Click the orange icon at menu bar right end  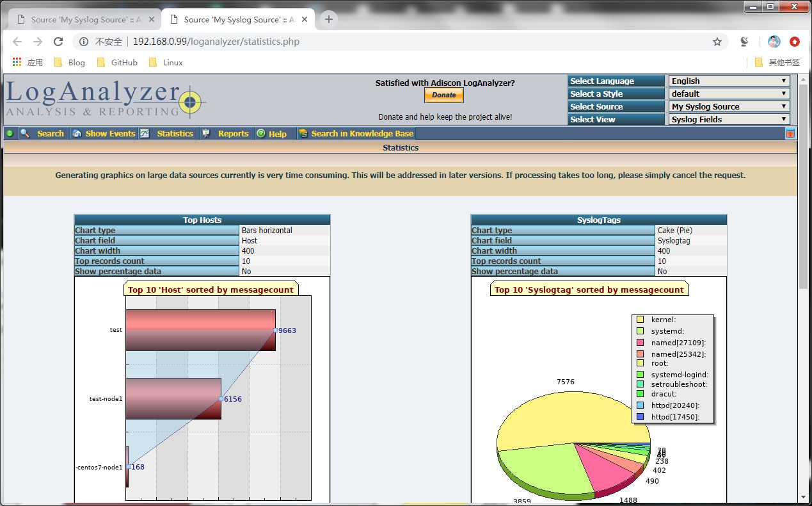[x=790, y=133]
